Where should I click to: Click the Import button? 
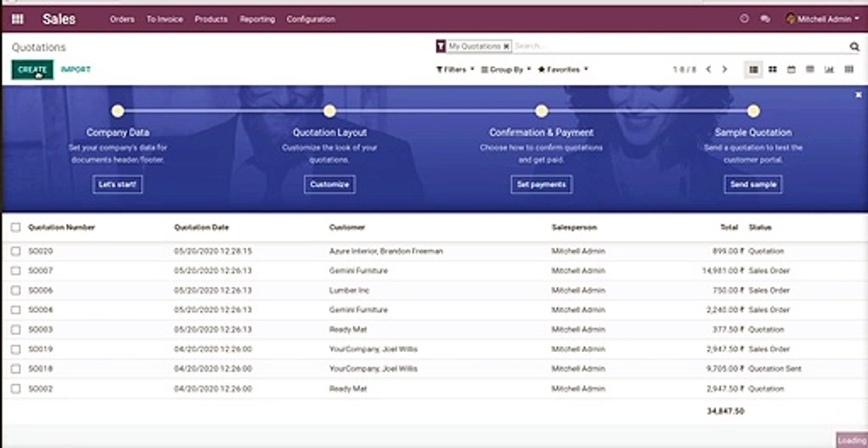click(76, 70)
